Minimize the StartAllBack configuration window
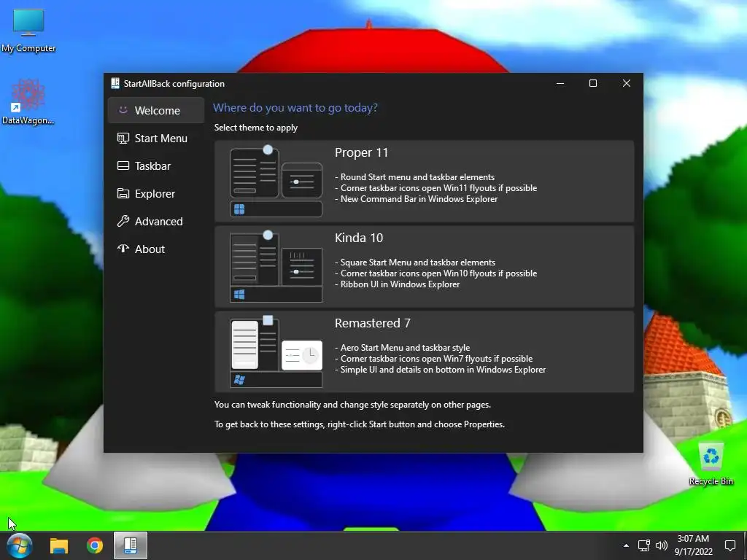747x560 pixels. [x=560, y=83]
